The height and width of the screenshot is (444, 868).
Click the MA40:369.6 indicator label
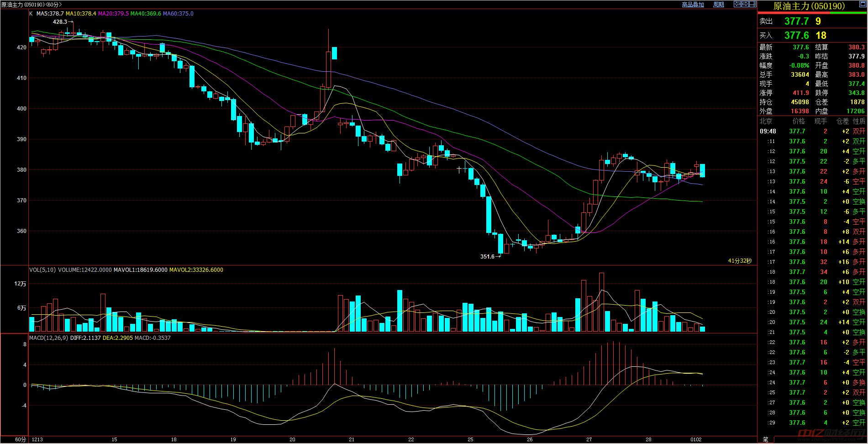[146, 14]
